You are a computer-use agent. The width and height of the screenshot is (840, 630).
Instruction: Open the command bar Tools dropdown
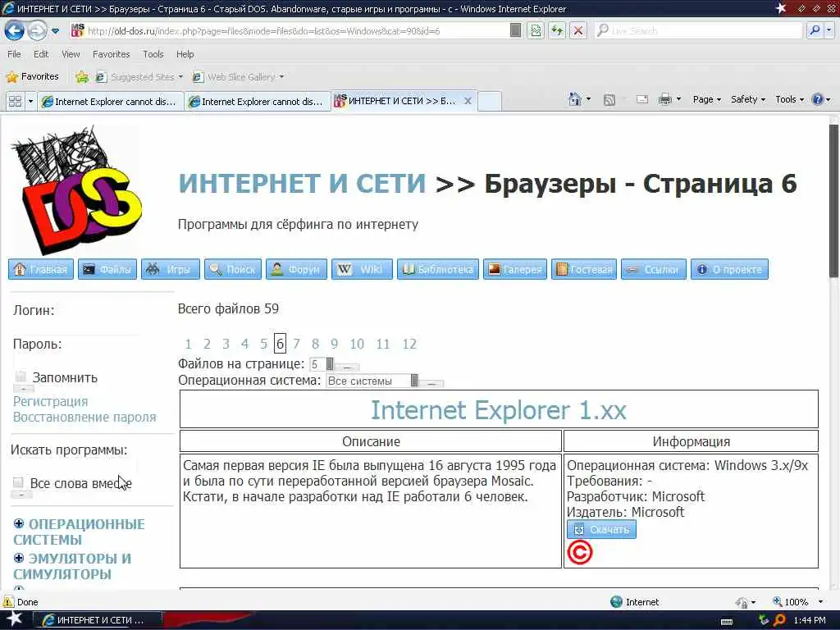(x=790, y=99)
